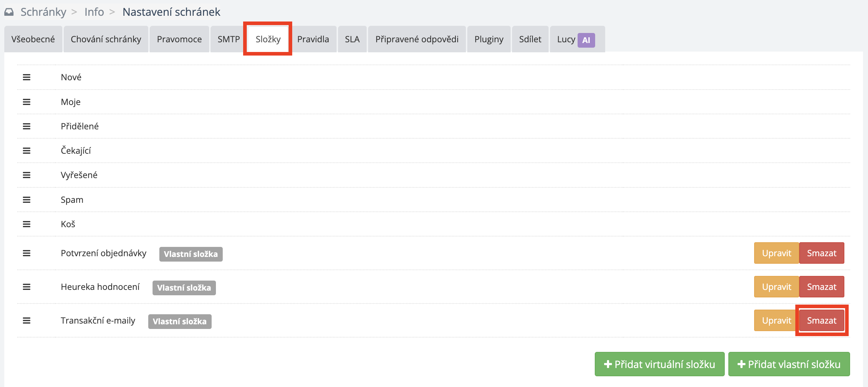This screenshot has width=868, height=387.
Task: Click the drag handle beside Moje
Action: click(x=26, y=102)
